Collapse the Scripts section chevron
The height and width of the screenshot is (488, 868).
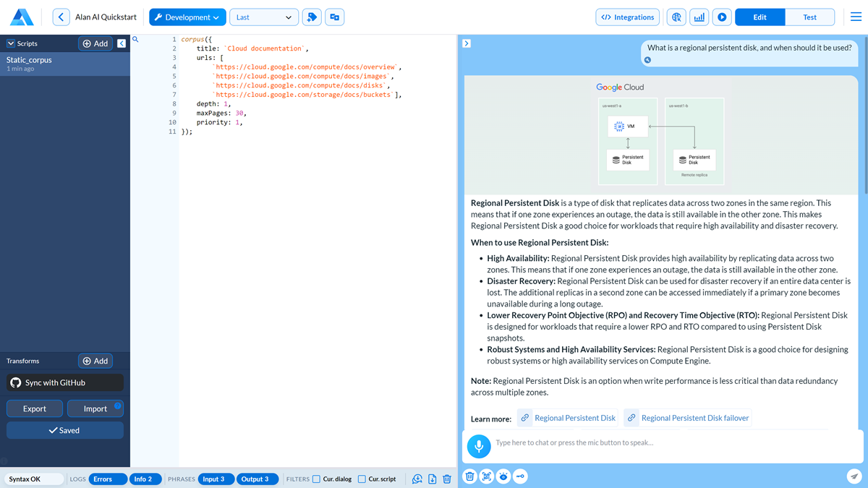click(11, 43)
